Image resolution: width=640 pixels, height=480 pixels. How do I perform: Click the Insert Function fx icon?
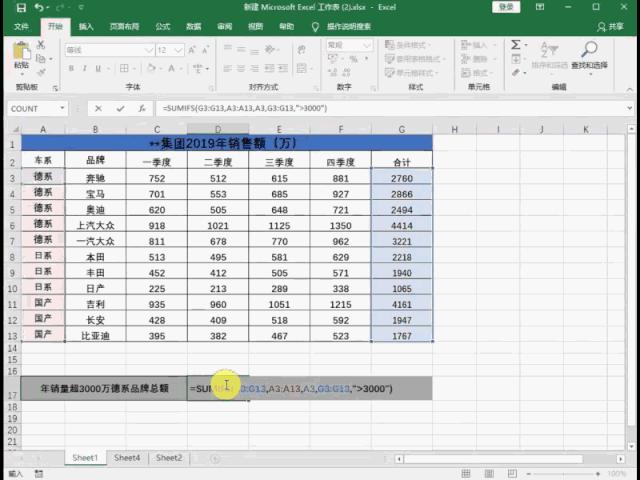[x=142, y=109]
